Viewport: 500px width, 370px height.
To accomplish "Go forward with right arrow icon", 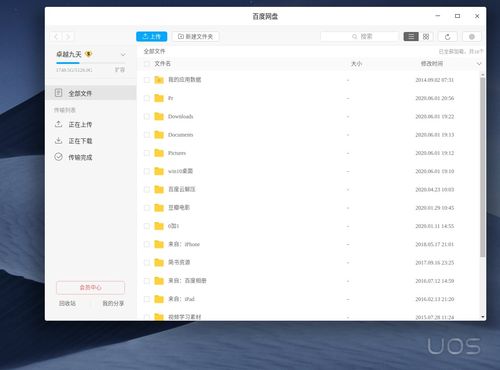I will point(68,36).
